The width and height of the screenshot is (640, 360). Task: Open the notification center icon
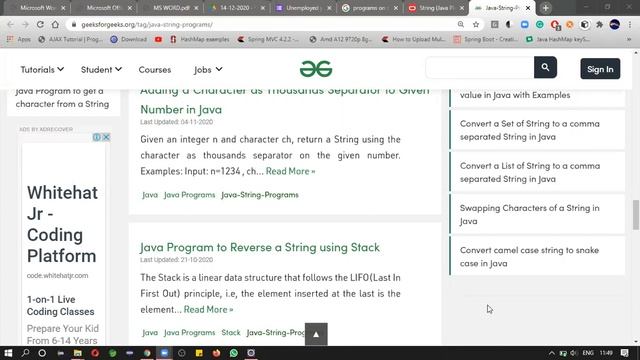point(625,353)
